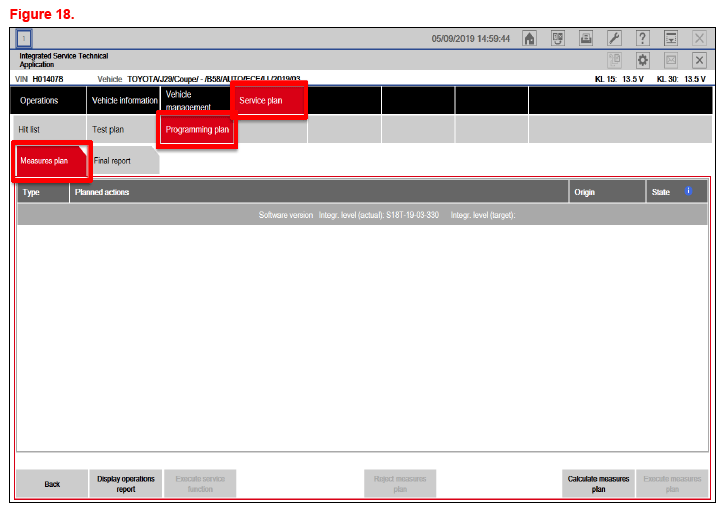Image resolution: width=725 pixels, height=512 pixels.
Task: Click Display operations report button
Action: point(125,484)
